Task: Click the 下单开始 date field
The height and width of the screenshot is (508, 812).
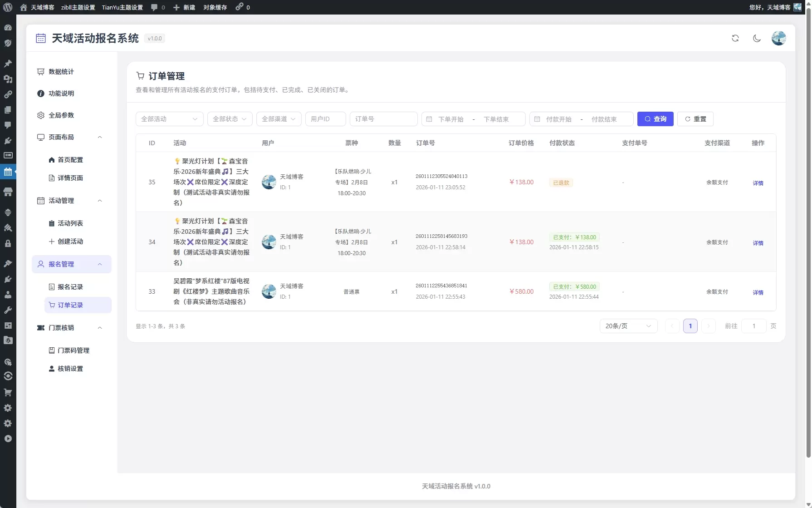Action: [x=451, y=119]
